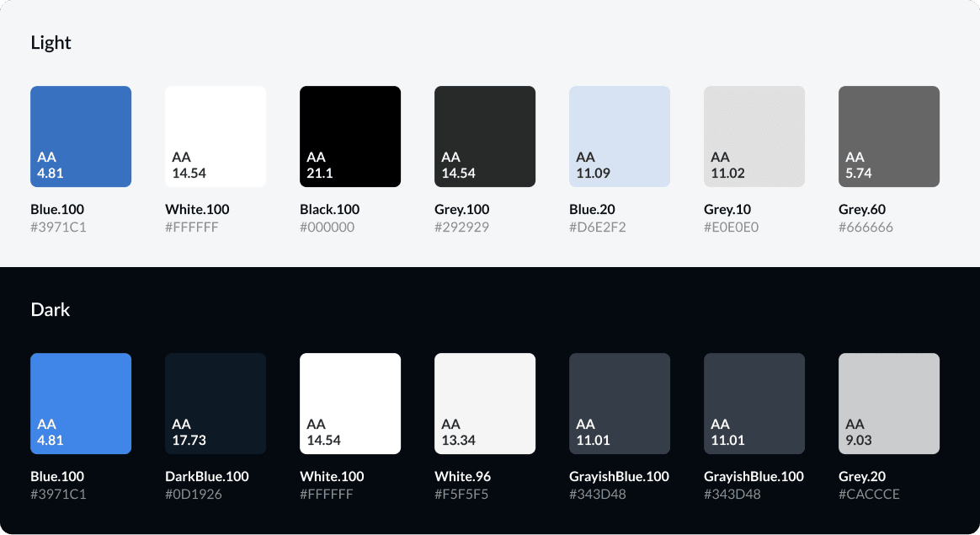Select the Grey.60 swatch
The image size is (980, 535).
[x=889, y=136]
